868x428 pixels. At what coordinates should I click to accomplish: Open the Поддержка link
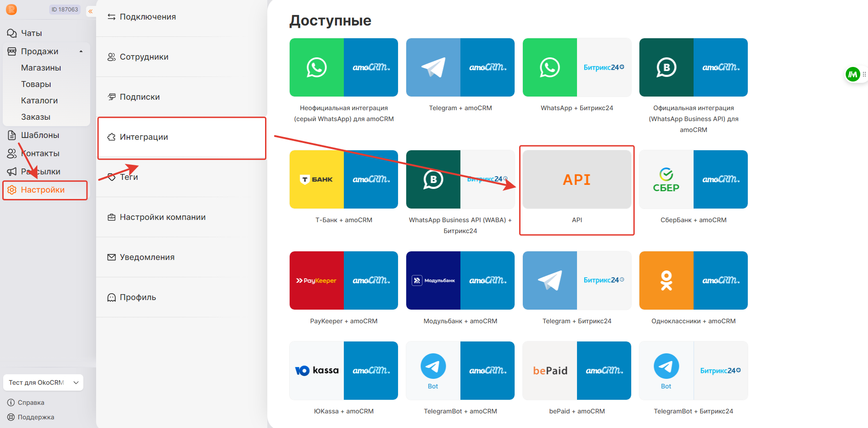[x=31, y=417]
